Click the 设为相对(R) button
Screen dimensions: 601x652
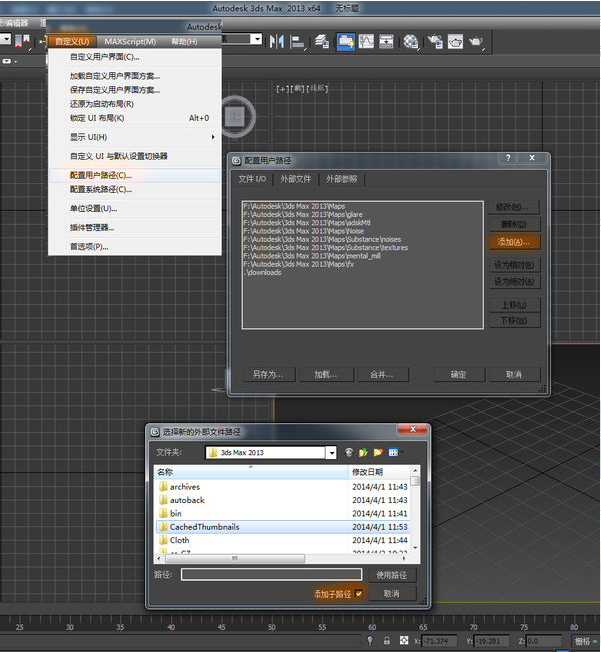(x=514, y=265)
